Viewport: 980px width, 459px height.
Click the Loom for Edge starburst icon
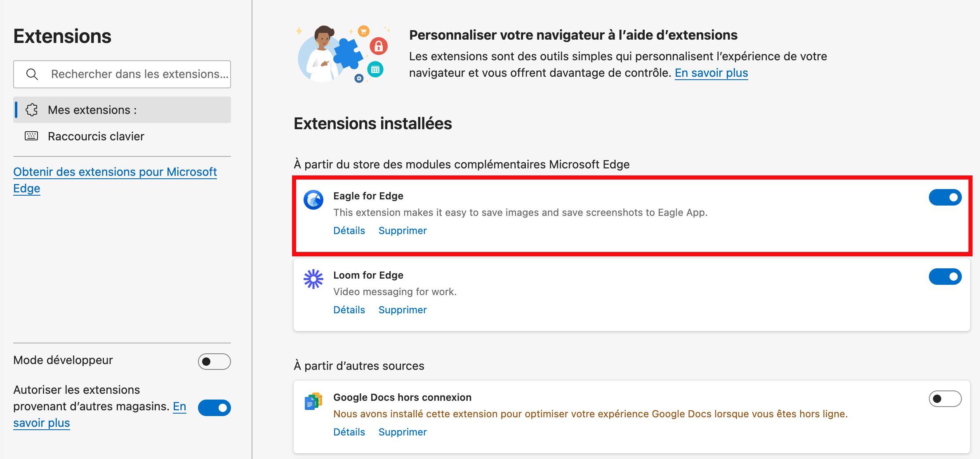[x=313, y=279]
